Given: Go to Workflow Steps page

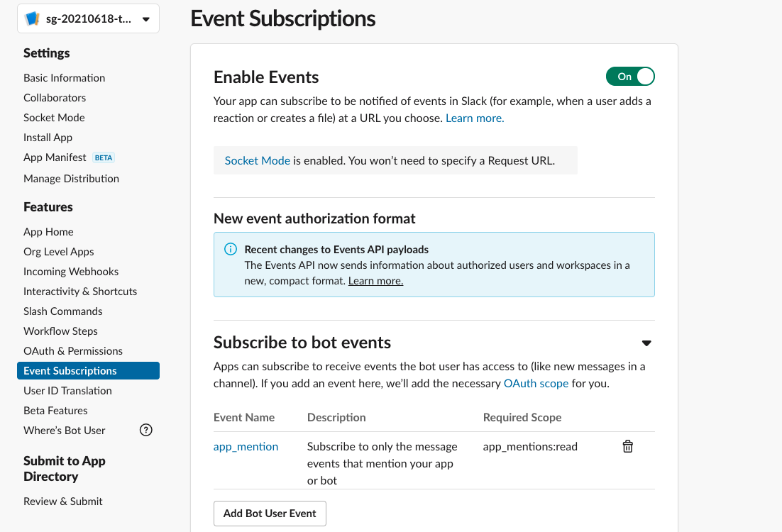Looking at the screenshot, I should [60, 331].
